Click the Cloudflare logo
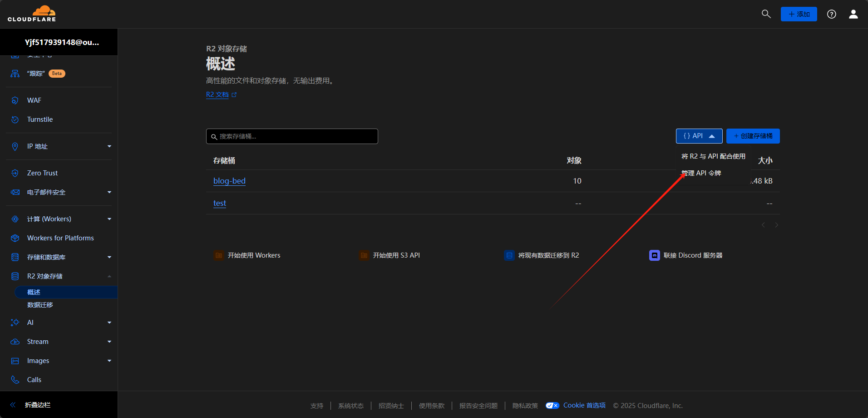This screenshot has height=418, width=868. click(32, 14)
